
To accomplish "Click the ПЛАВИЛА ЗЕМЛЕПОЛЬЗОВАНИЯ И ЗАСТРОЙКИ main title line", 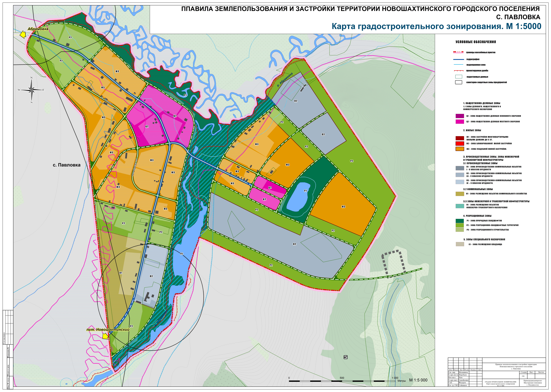I will tap(361, 9).
